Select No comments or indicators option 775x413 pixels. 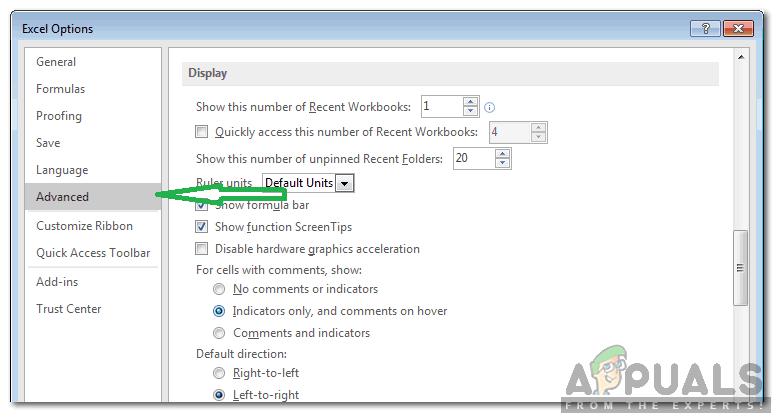point(219,289)
